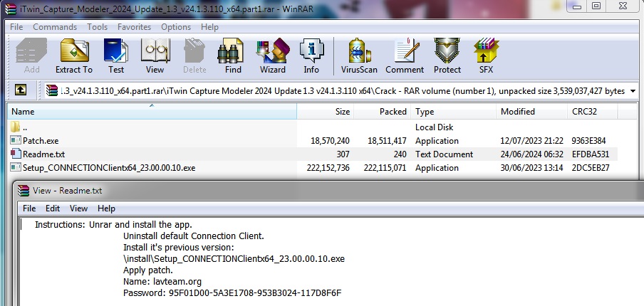
Task: Open the Comment tool
Action: pyautogui.click(x=405, y=56)
